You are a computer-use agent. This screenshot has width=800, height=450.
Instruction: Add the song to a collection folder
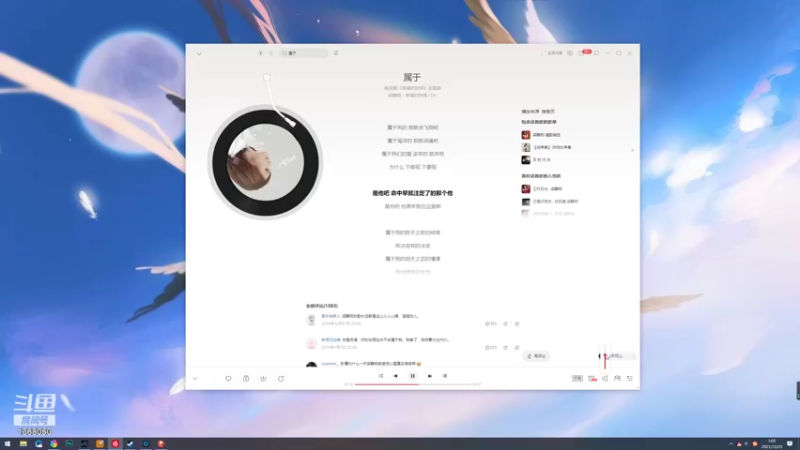click(246, 379)
